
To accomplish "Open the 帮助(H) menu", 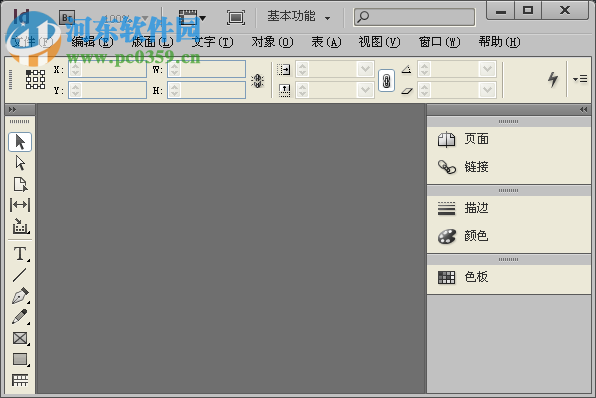I will coord(499,42).
